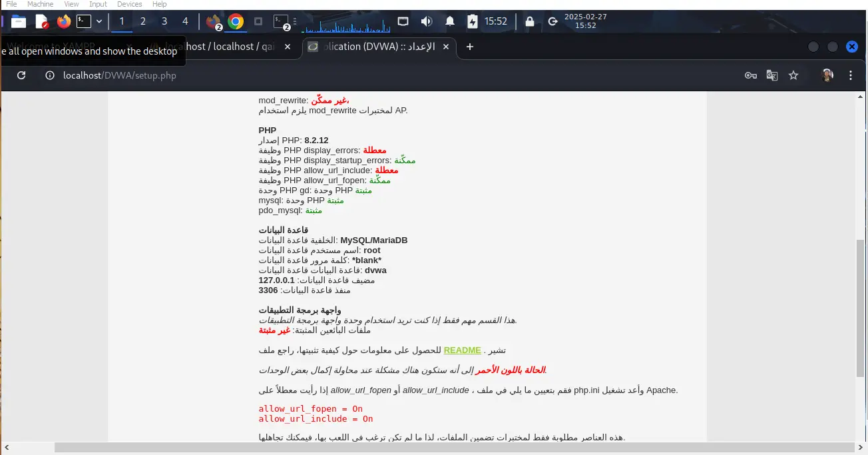
Task: Open the log out session icon
Action: click(x=552, y=21)
